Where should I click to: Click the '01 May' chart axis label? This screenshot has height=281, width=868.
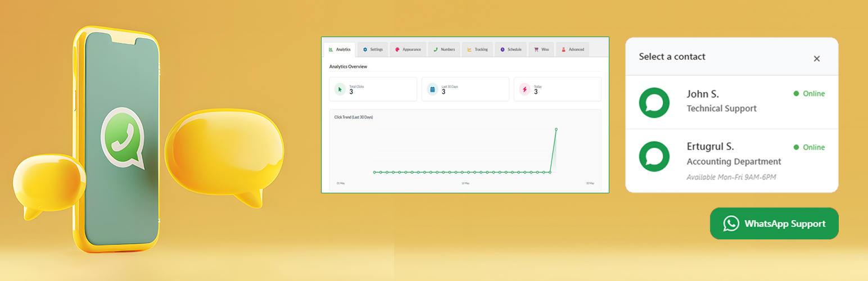[340, 183]
